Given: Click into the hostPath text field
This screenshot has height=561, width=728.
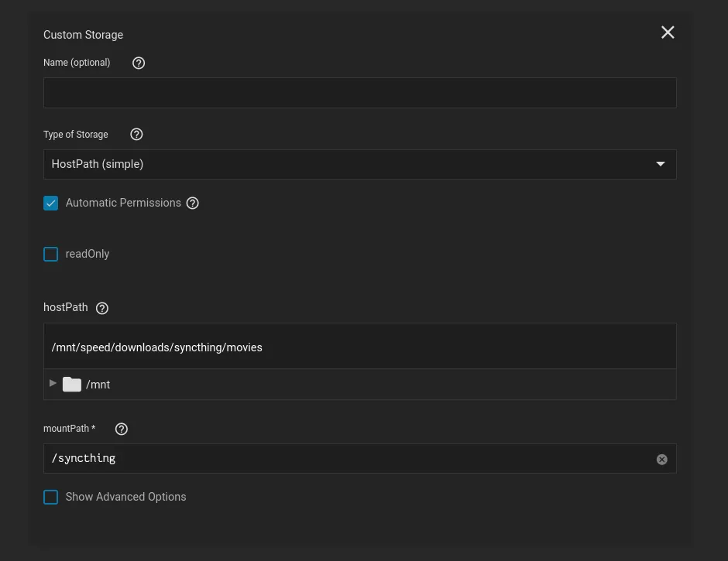Looking at the screenshot, I should tap(359, 347).
